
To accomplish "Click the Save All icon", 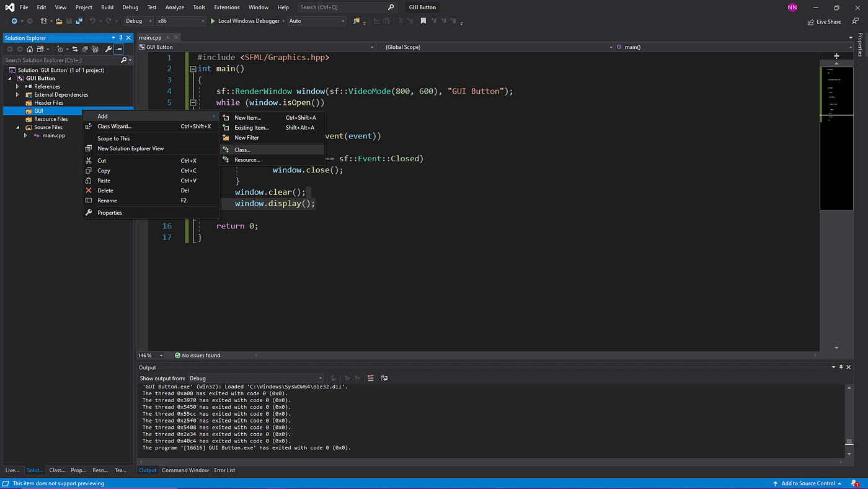I will 79,21.
